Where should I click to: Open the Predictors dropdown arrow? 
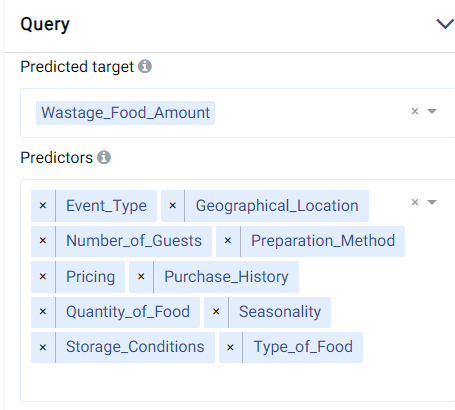pos(432,202)
